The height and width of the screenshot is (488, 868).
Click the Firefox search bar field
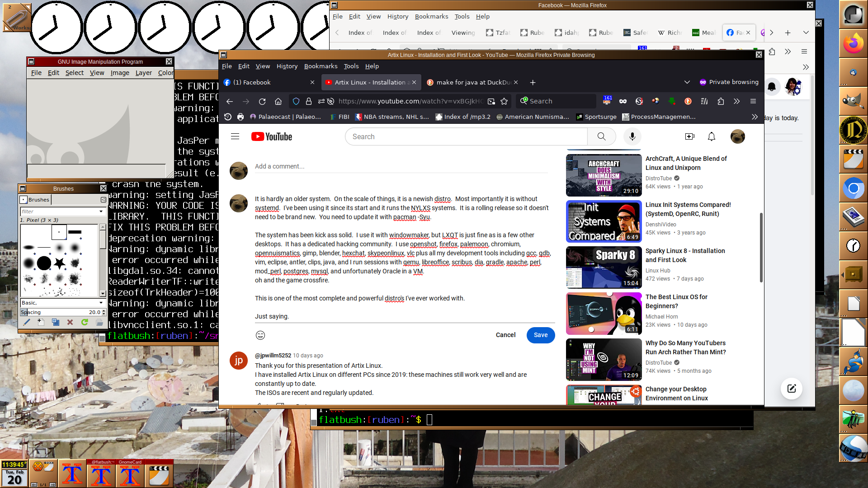point(557,101)
